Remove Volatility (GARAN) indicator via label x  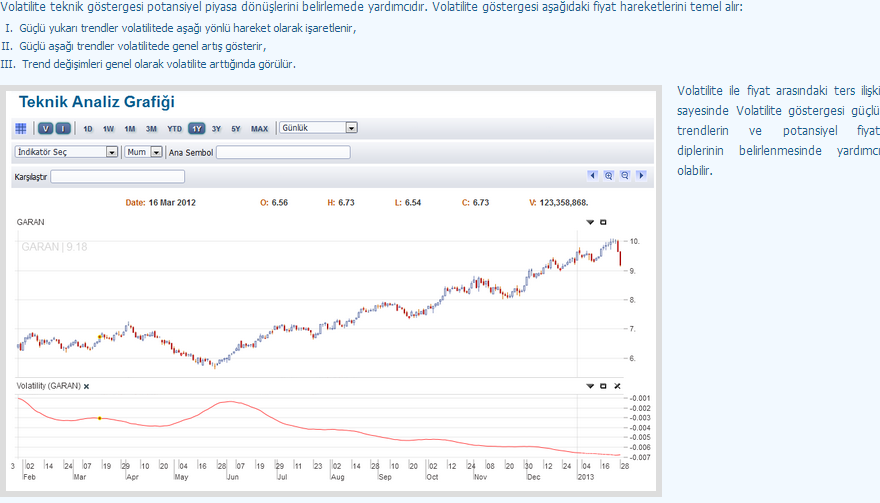[x=86, y=387]
